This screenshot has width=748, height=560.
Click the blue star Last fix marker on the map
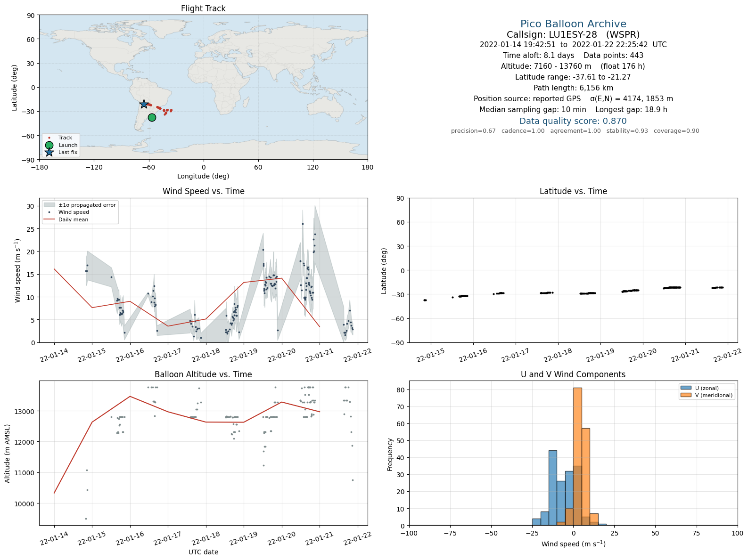[x=144, y=104]
